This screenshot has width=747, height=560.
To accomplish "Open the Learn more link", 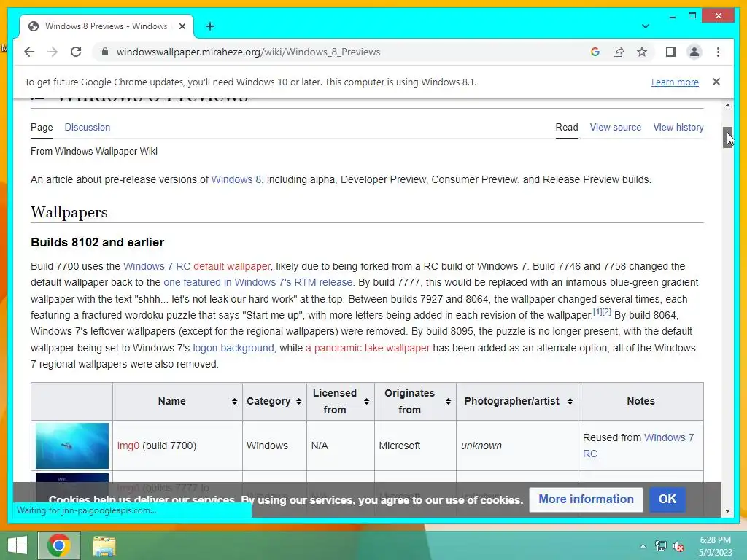I will (x=675, y=82).
